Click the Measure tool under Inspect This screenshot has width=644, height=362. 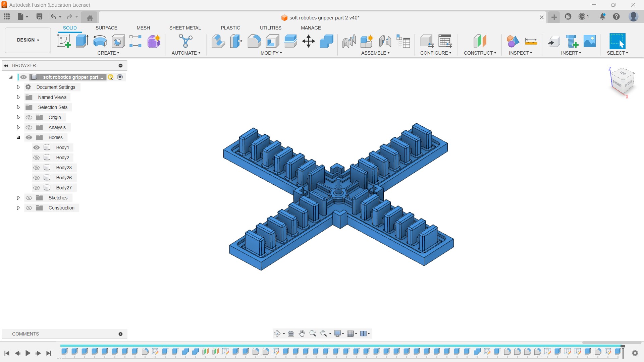tap(531, 41)
